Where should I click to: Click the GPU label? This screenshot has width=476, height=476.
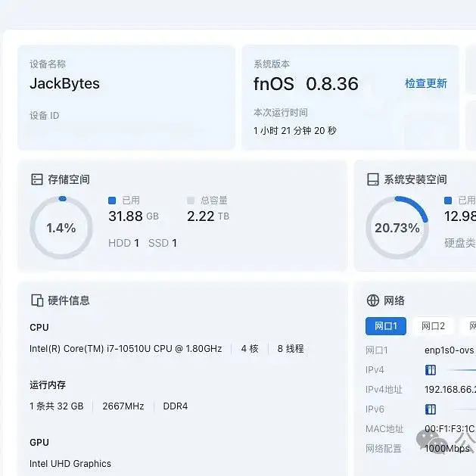pyautogui.click(x=39, y=442)
